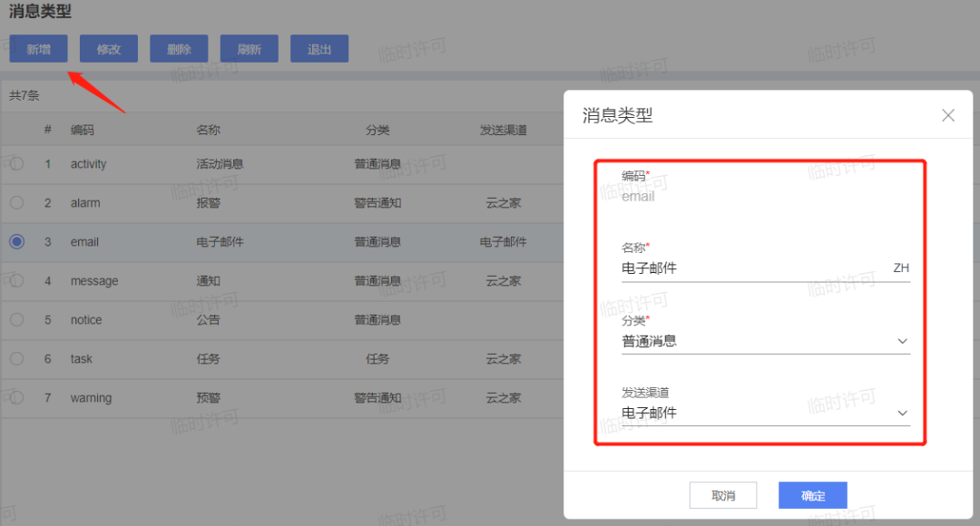Click the 活动消息 name cell

tap(220, 163)
